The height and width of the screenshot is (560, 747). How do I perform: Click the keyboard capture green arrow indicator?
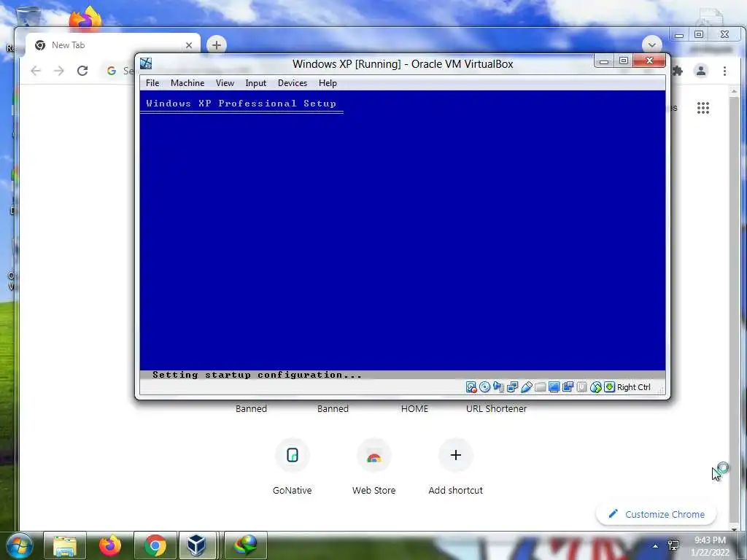(609, 387)
